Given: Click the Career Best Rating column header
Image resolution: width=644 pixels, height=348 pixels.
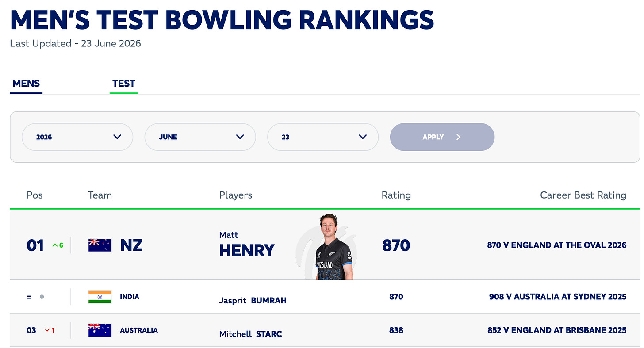Looking at the screenshot, I should click(x=583, y=195).
